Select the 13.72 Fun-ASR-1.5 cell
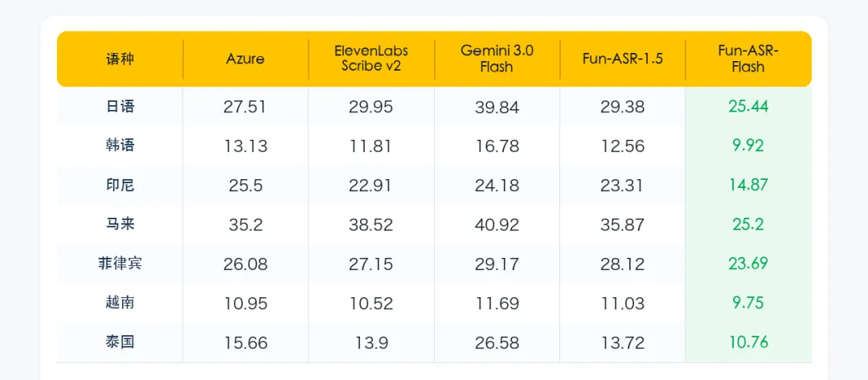Image resolution: width=868 pixels, height=380 pixels. pos(622,342)
